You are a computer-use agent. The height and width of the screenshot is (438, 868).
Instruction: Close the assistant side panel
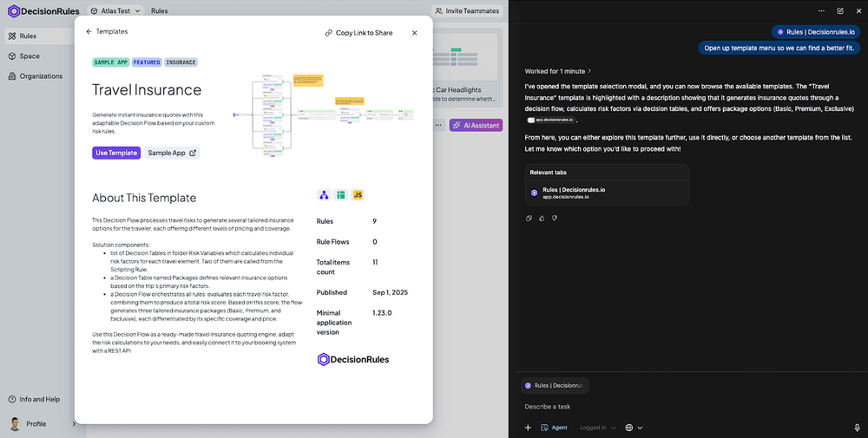(858, 10)
